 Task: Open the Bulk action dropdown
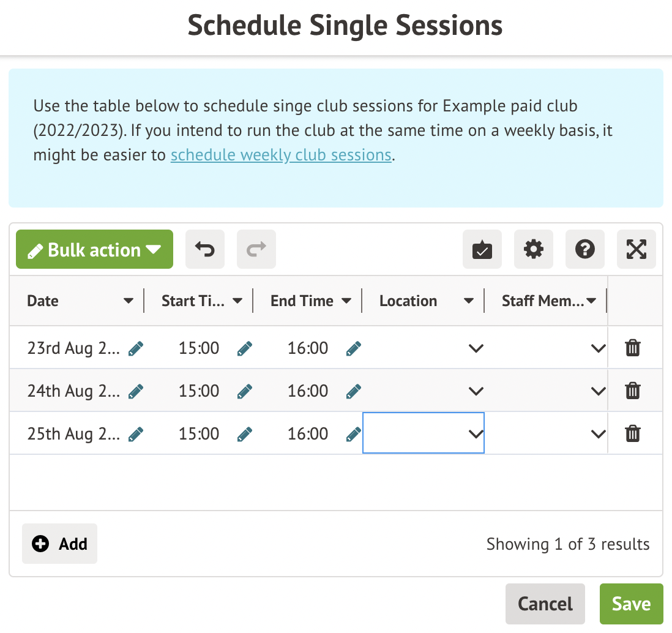[x=95, y=249]
